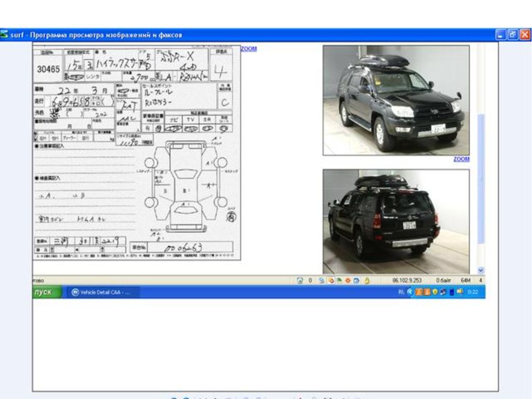Click the red-white tray icon after the shield
This screenshot has height=399, width=532.
pos(443,292)
